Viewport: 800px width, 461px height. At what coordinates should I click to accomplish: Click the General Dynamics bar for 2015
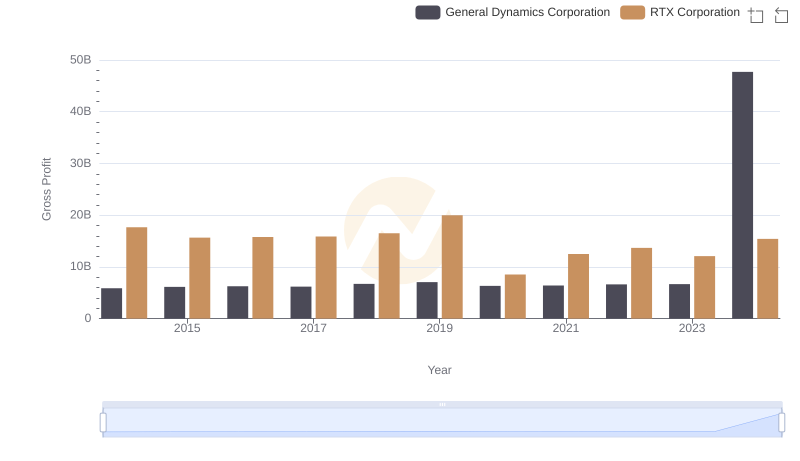point(175,302)
